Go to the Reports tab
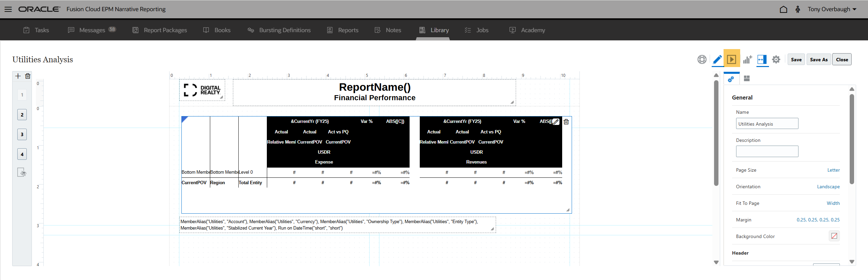 tap(342, 30)
